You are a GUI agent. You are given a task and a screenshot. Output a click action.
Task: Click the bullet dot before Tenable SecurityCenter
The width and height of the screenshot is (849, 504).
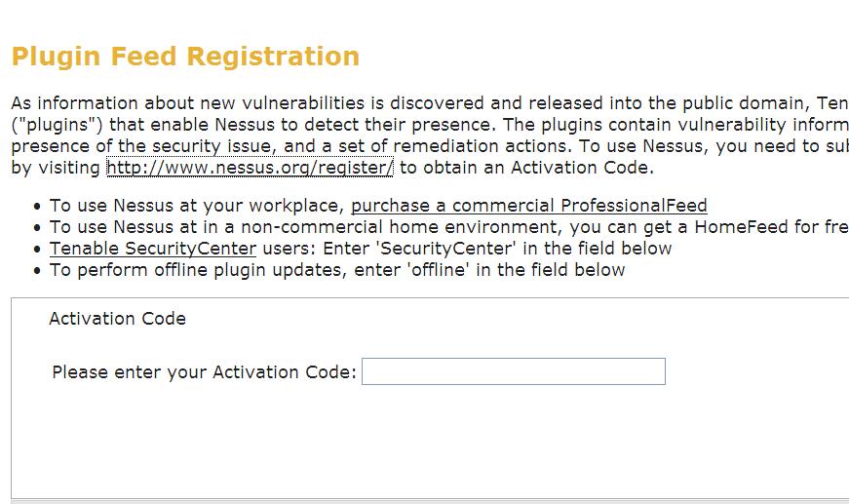(x=37, y=250)
